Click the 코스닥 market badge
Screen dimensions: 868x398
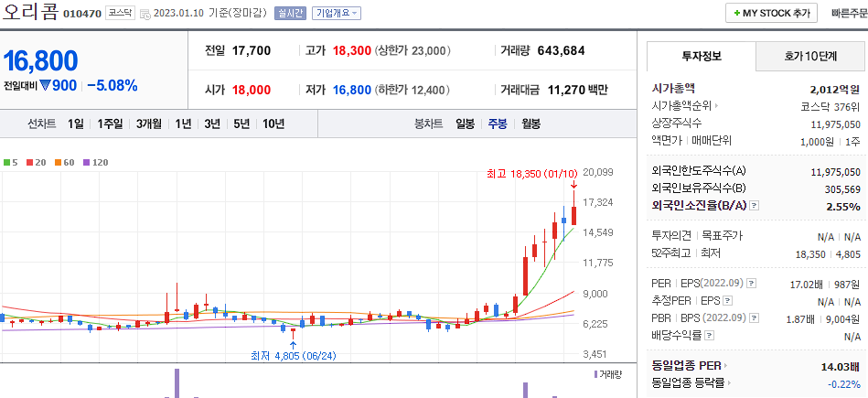pyautogui.click(x=121, y=14)
